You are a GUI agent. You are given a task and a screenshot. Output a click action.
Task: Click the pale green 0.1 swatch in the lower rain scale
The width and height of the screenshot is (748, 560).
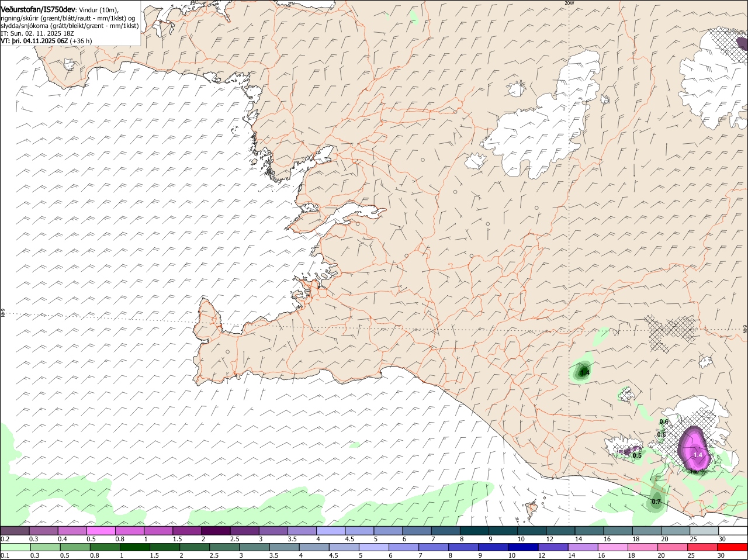pyautogui.click(x=15, y=547)
